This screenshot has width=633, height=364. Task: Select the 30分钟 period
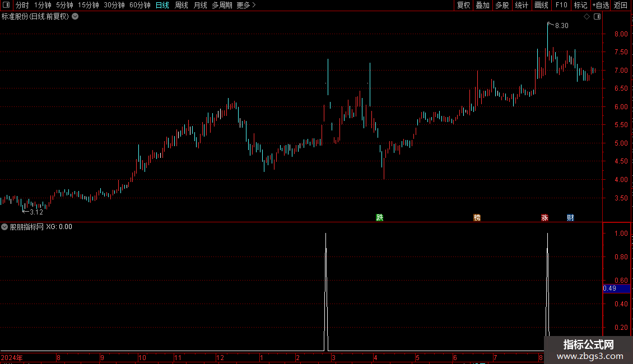coord(114,5)
